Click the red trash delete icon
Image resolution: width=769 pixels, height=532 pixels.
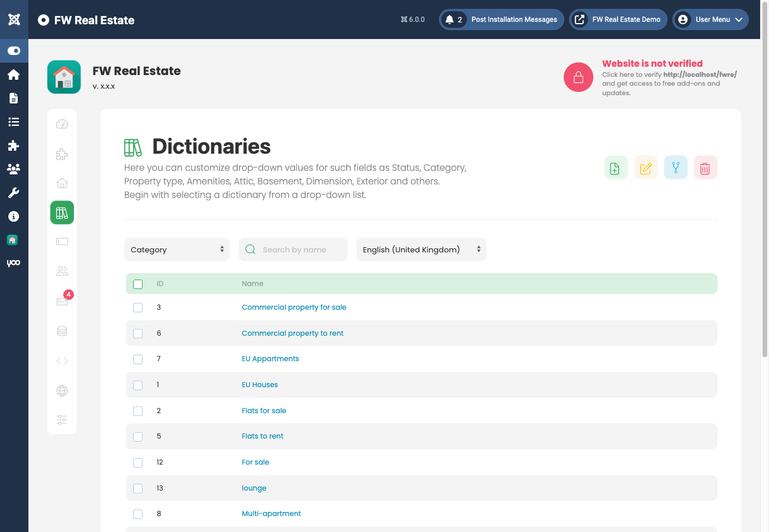point(705,167)
